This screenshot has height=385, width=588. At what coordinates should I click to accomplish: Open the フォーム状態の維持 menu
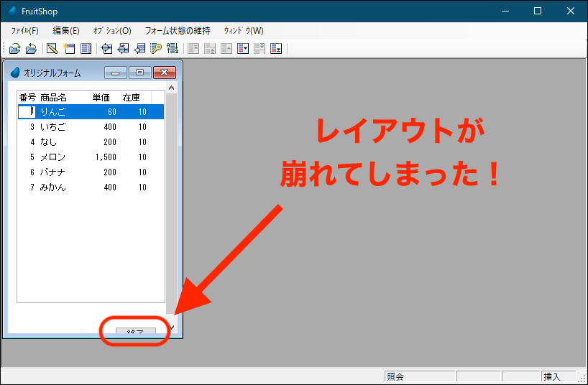(x=178, y=31)
